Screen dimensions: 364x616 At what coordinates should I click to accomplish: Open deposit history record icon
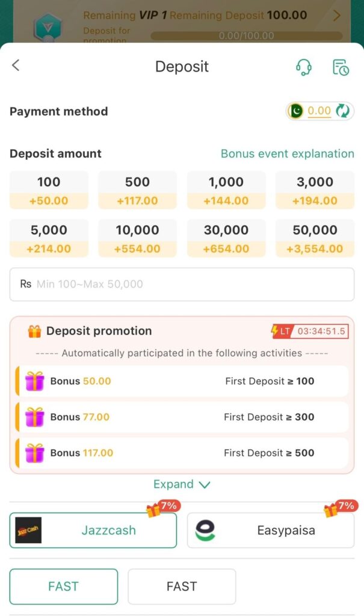click(x=341, y=67)
